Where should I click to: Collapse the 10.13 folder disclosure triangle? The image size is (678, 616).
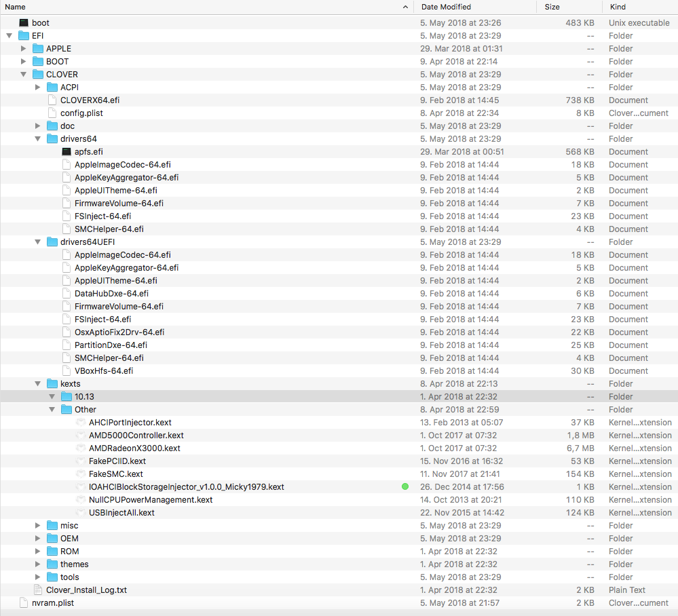coord(52,396)
